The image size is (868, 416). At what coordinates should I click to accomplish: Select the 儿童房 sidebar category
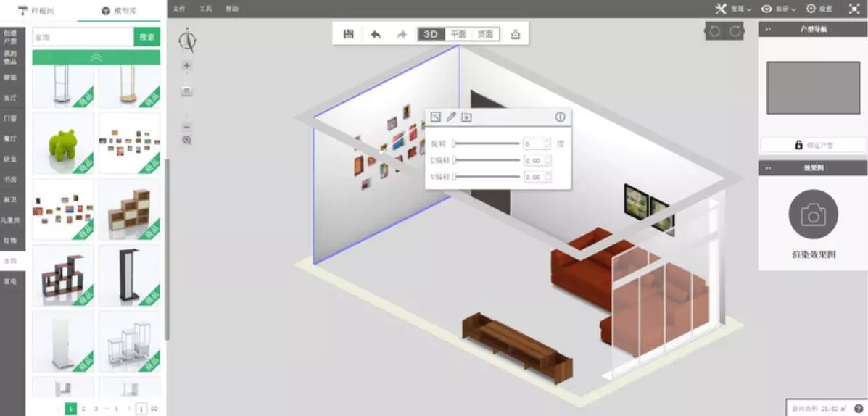[11, 220]
